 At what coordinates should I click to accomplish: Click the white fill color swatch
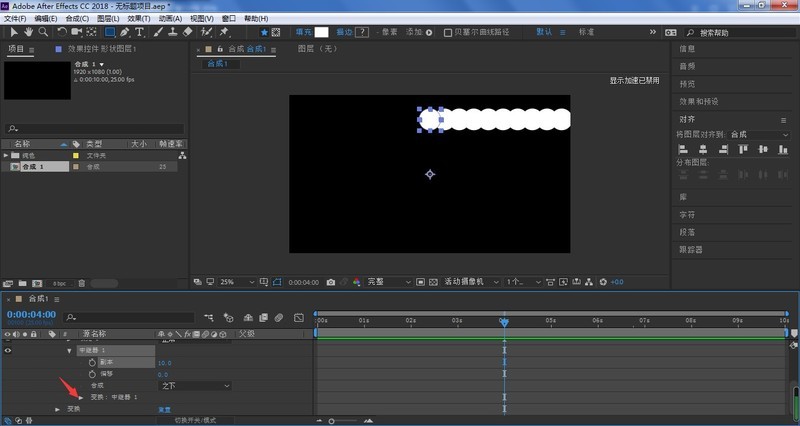pos(321,32)
